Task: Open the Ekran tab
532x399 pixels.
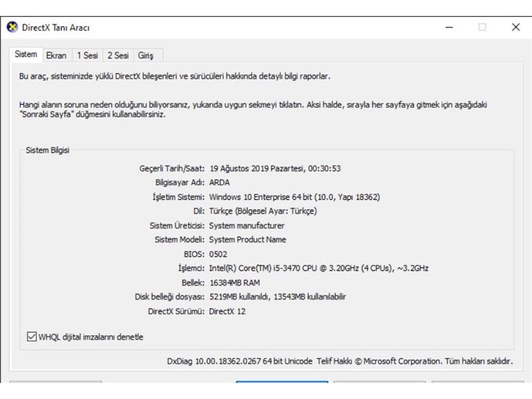Action: [57, 55]
